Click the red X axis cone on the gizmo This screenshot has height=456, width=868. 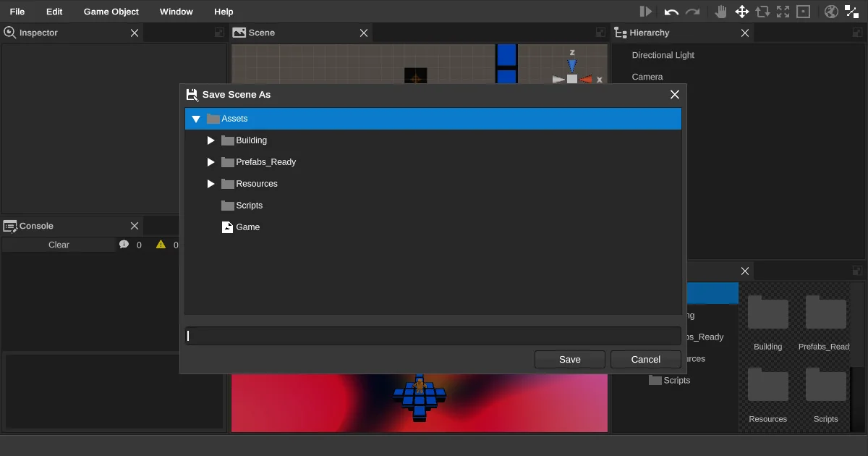(586, 78)
